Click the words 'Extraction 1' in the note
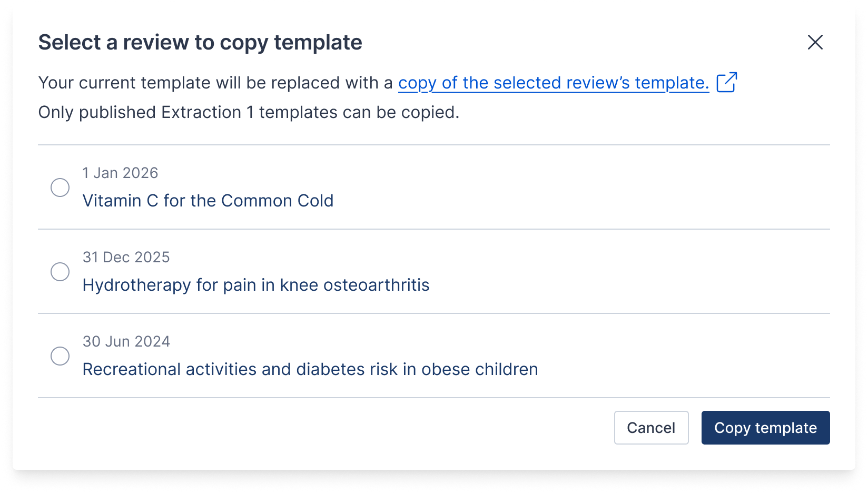 tap(208, 112)
